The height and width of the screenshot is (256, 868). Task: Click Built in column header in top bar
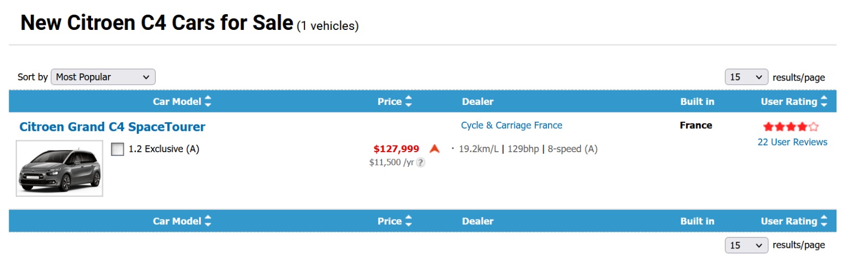[x=697, y=102]
